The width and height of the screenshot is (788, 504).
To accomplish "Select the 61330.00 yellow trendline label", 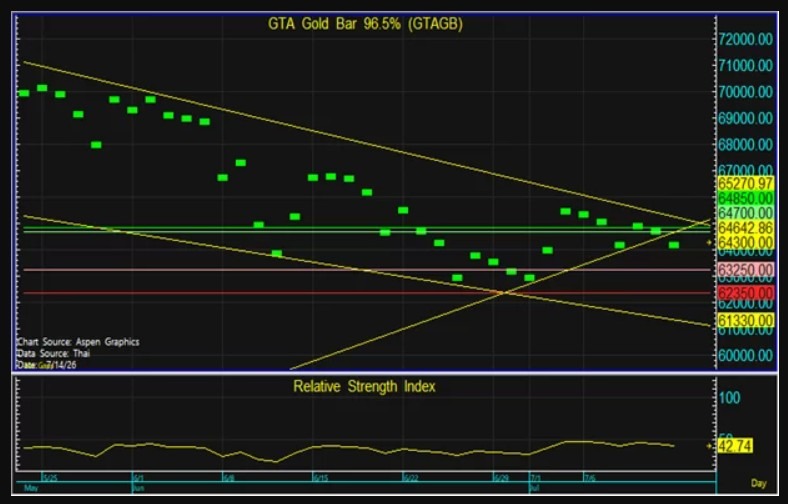I will [745, 320].
